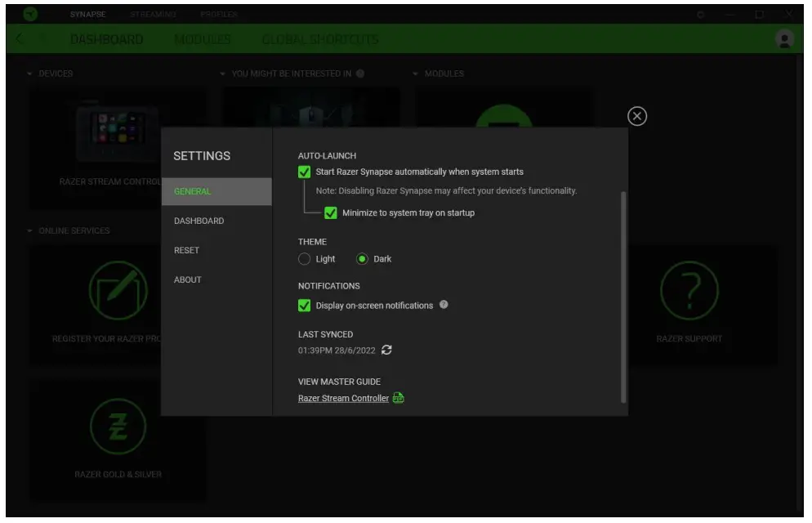812x523 pixels.
Task: Open the Razer Stream Controller master guide link
Action: tap(343, 399)
